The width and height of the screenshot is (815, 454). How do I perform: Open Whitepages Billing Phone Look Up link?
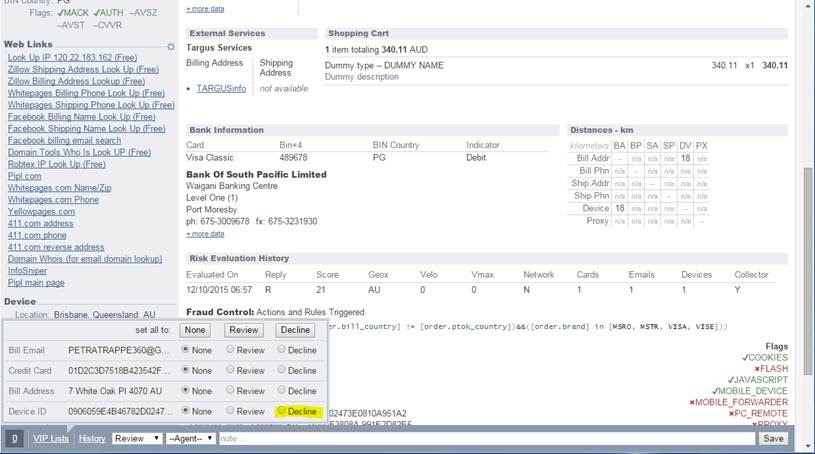[x=86, y=93]
